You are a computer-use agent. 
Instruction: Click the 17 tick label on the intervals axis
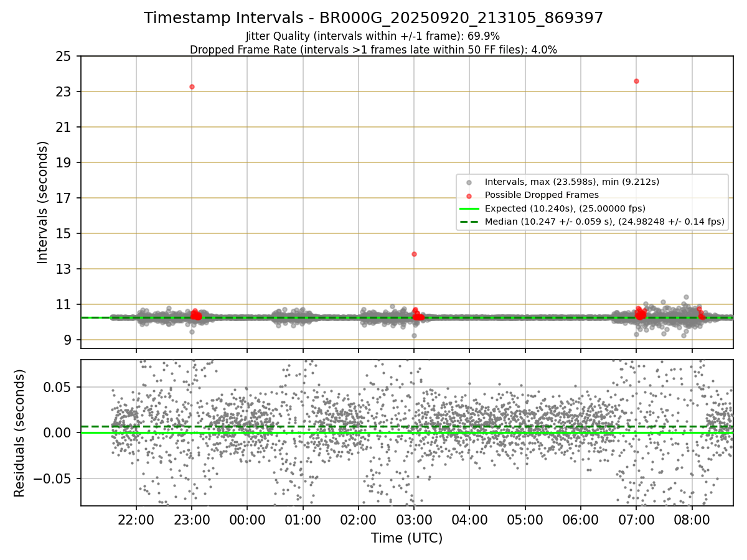(x=65, y=198)
